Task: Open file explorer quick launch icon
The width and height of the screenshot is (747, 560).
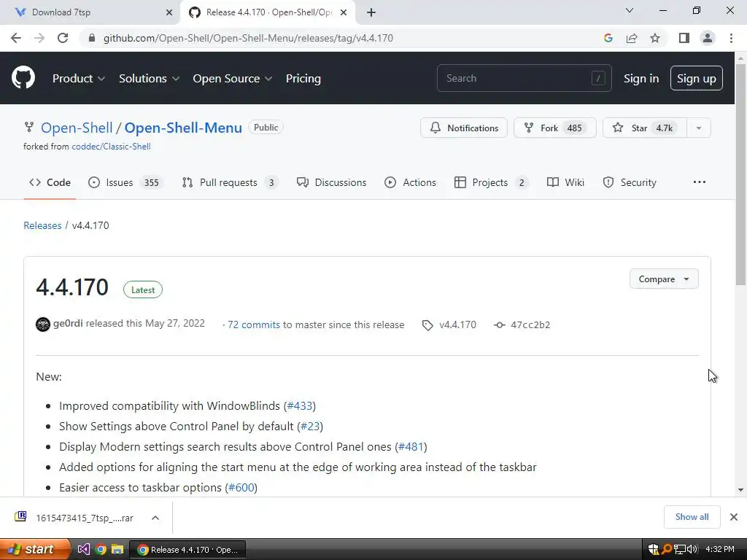Action: tap(117, 550)
